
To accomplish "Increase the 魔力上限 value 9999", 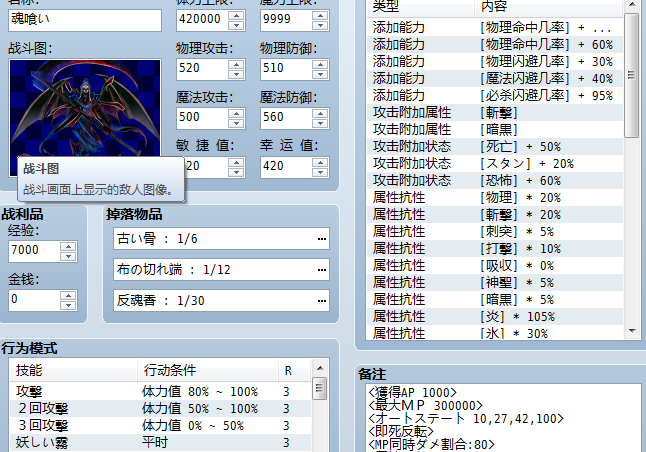I will coord(320,15).
